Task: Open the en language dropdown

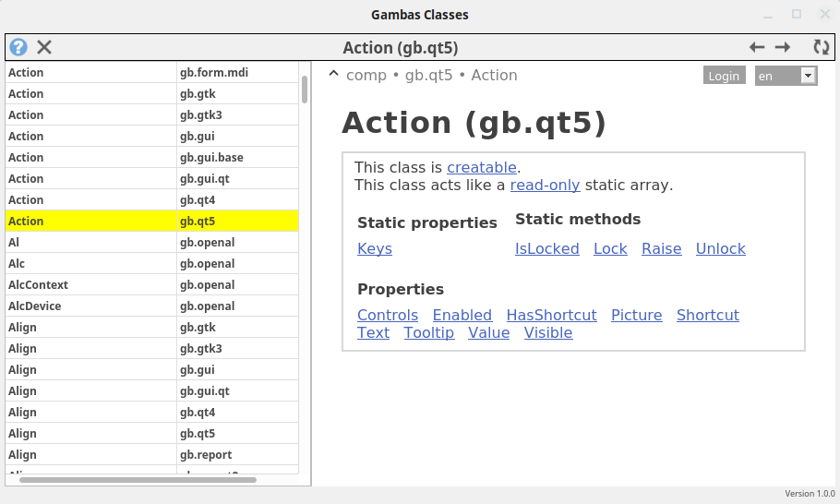Action: [786, 76]
